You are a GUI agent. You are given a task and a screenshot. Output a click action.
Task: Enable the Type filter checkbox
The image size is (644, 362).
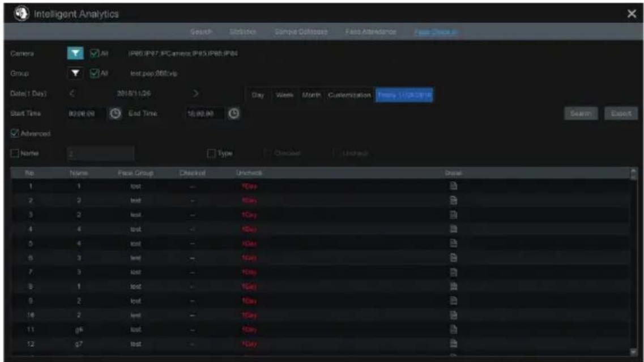pos(211,153)
